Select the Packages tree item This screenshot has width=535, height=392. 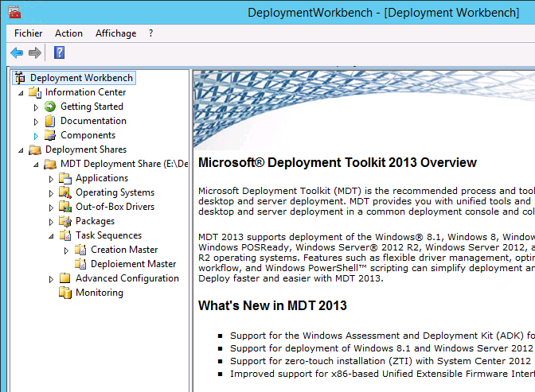coord(95,221)
